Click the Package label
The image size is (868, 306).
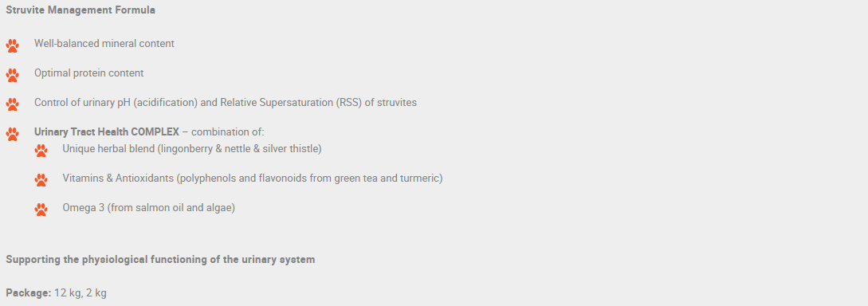pyautogui.click(x=28, y=292)
